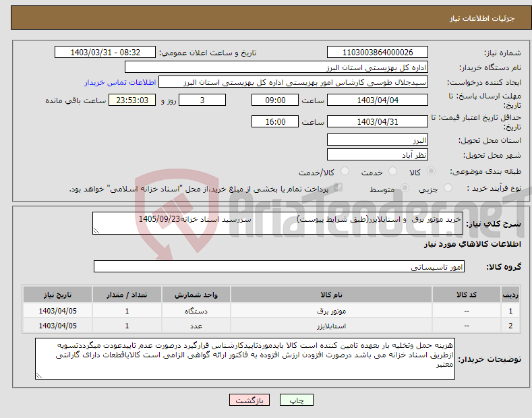Image resolution: width=532 pixels, height=418 pixels.
Task: Click the need date of موتور برق row
Action: (x=58, y=311)
